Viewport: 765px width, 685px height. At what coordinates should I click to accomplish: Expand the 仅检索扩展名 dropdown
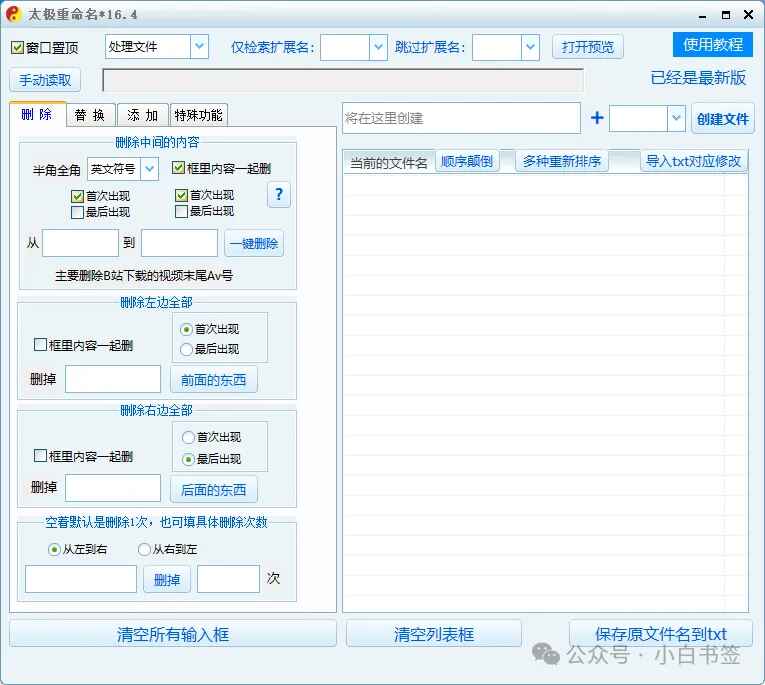click(x=378, y=47)
